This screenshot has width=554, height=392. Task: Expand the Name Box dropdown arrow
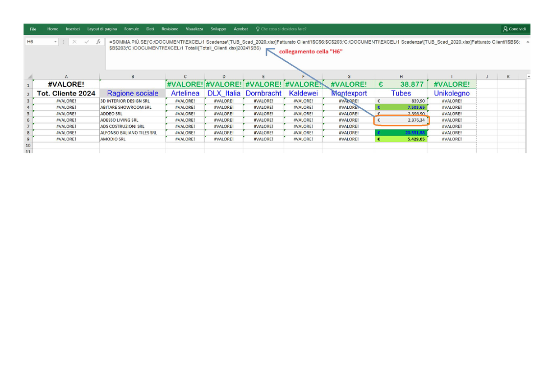[x=55, y=42]
